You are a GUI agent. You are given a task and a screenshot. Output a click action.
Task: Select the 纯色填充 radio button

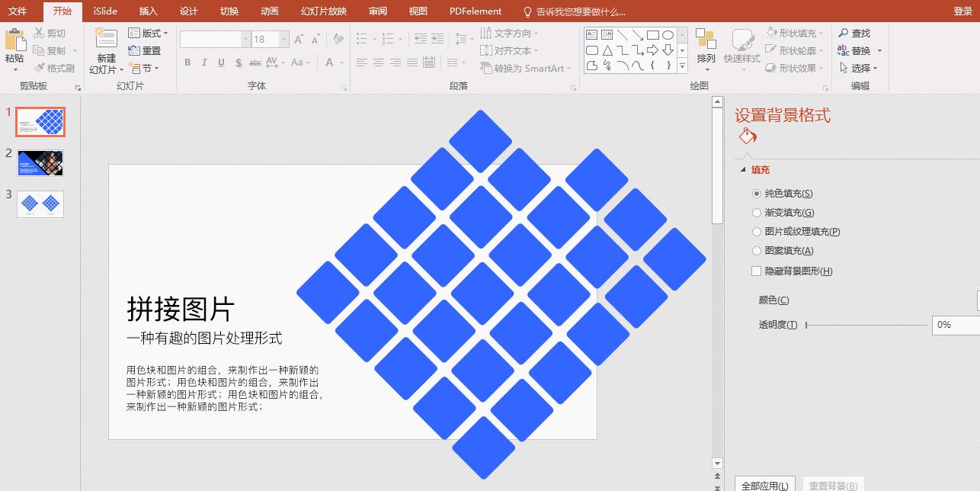coord(757,192)
